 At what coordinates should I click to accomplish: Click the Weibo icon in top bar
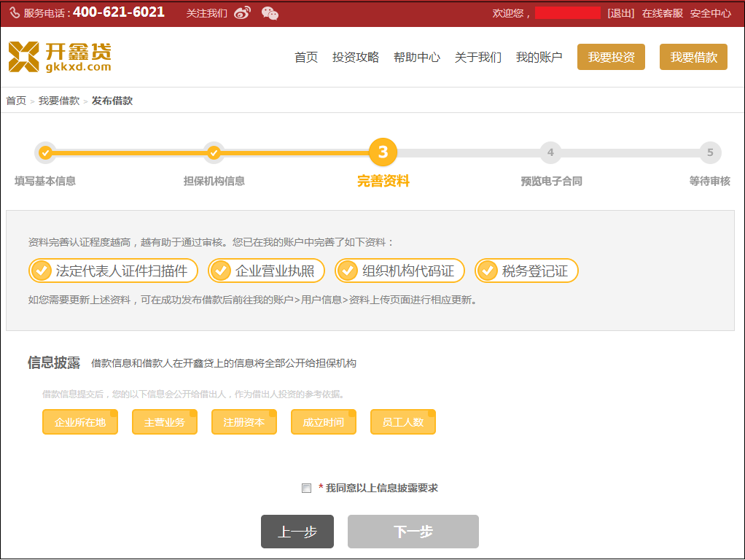pos(242,13)
